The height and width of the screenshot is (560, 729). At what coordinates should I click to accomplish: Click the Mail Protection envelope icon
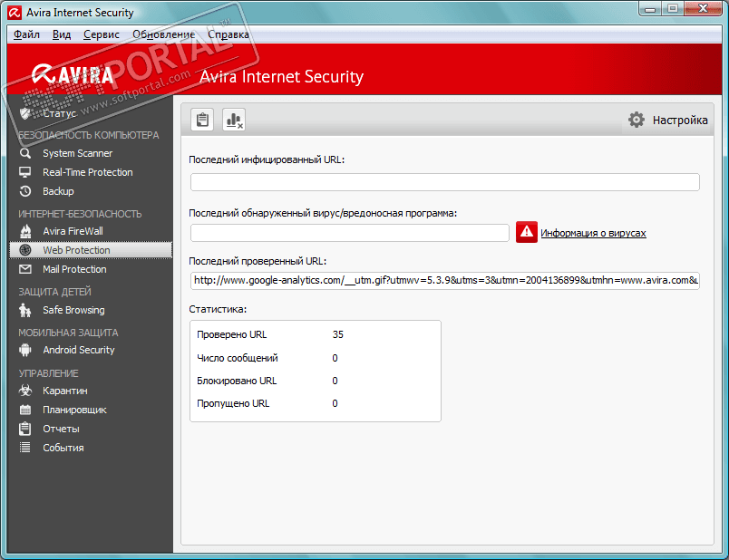tap(25, 269)
